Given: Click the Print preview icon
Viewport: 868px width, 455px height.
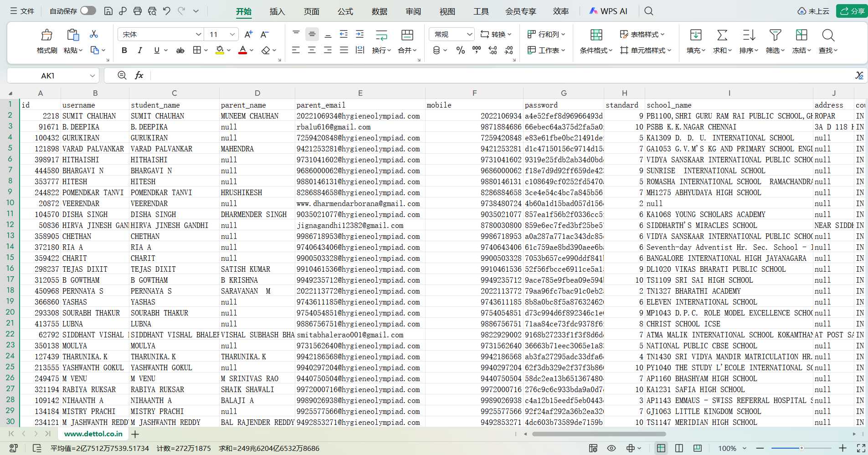Looking at the screenshot, I should [x=152, y=11].
